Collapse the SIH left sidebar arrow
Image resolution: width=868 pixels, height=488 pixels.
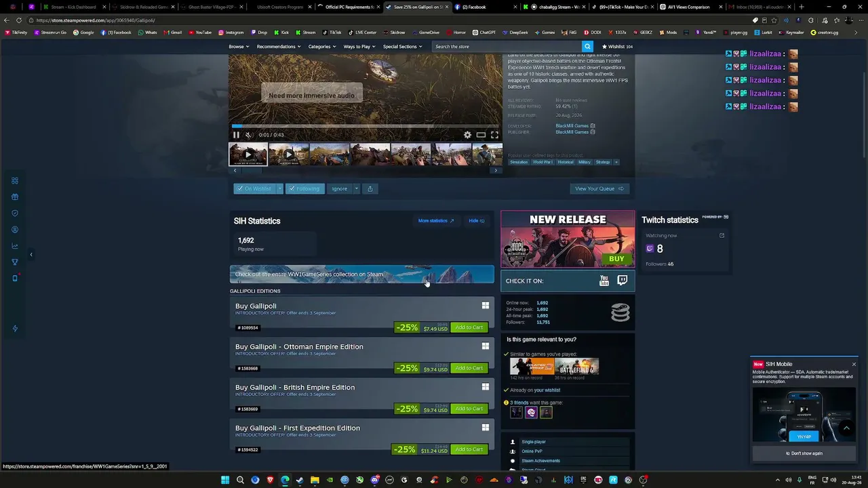(x=31, y=255)
